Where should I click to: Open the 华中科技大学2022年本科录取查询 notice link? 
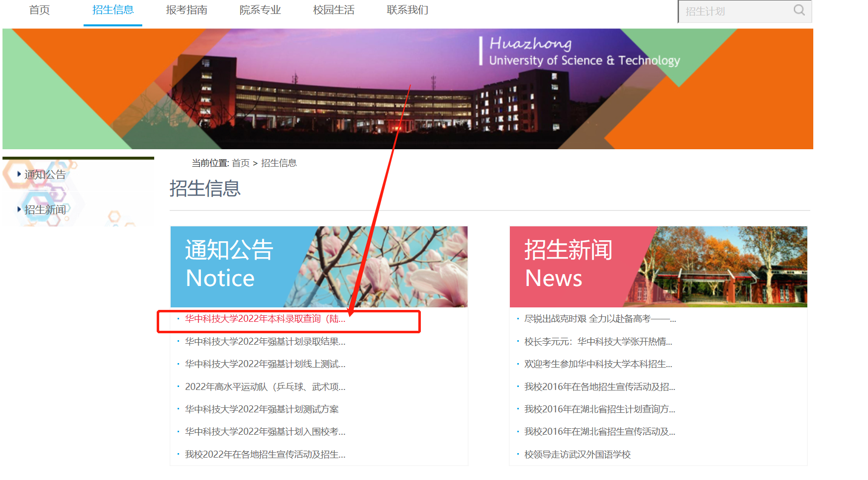point(265,319)
